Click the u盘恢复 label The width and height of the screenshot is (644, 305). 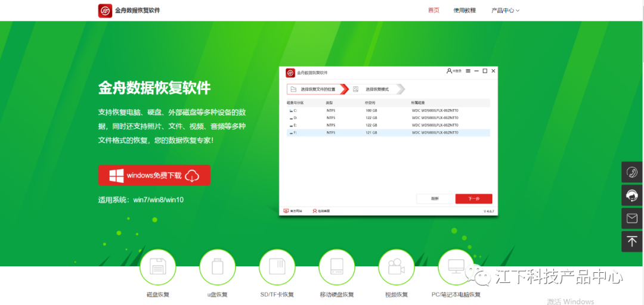(217, 295)
